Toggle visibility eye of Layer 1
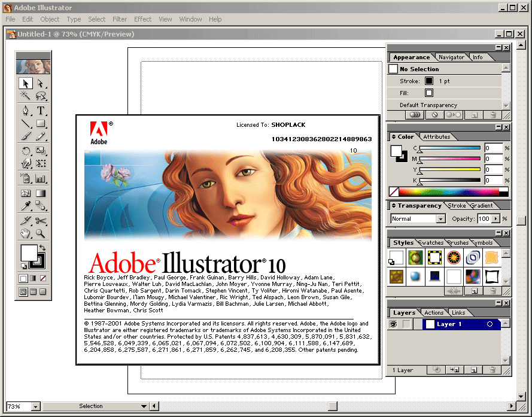The width and height of the screenshot is (532, 417). tap(394, 324)
